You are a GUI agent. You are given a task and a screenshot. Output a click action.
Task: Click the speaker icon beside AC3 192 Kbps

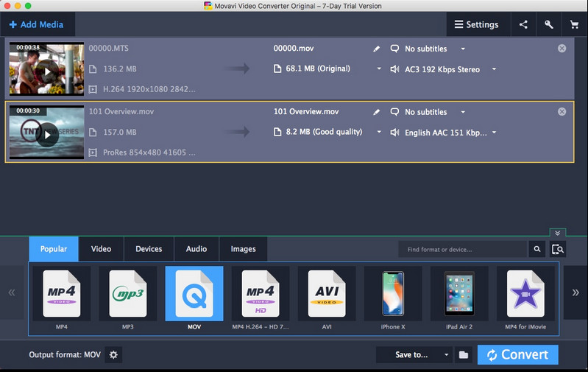pyautogui.click(x=394, y=69)
